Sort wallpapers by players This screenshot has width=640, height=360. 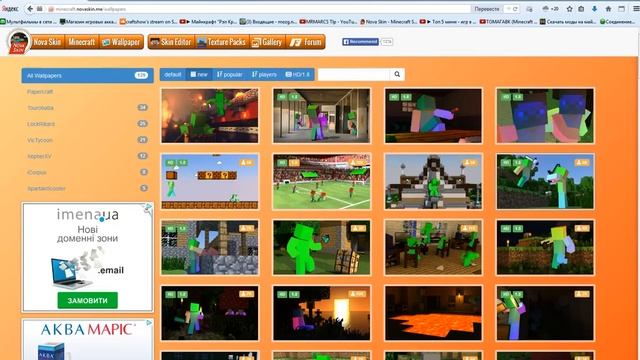[264, 74]
